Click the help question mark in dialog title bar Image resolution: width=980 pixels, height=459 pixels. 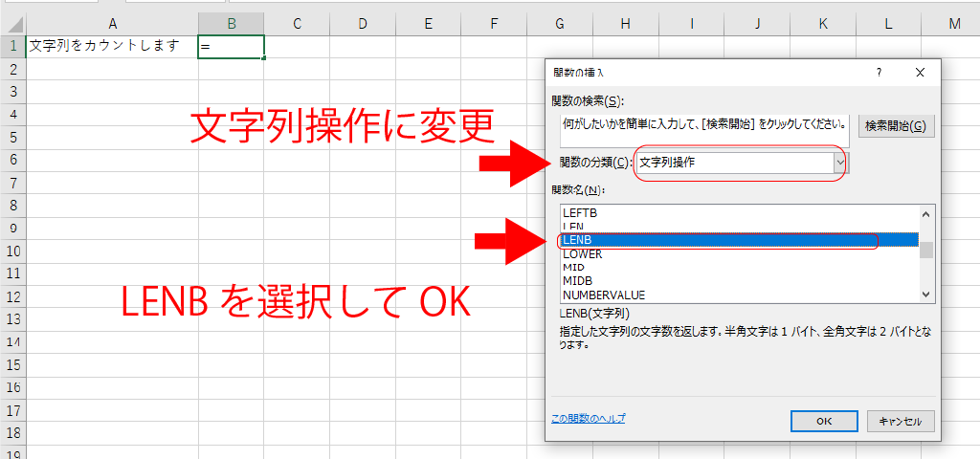879,73
